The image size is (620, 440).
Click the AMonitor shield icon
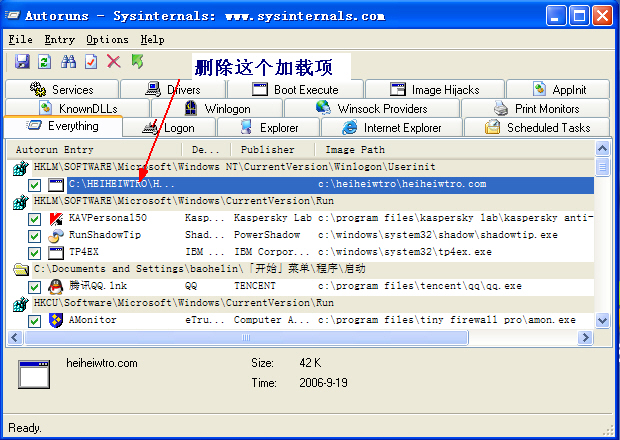click(56, 320)
